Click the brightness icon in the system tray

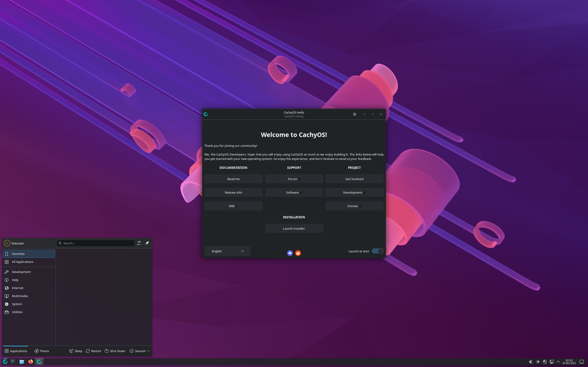coord(538,362)
